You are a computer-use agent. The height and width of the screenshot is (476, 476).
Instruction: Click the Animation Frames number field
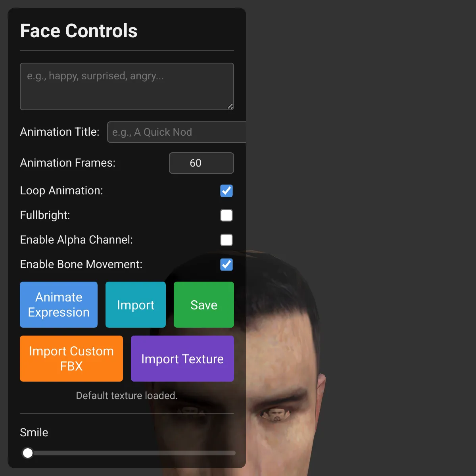[x=202, y=163]
